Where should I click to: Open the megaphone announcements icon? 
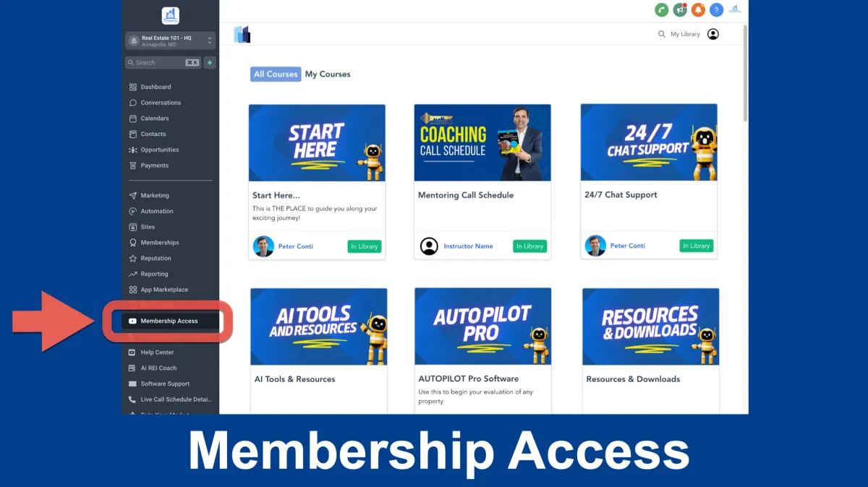(x=680, y=10)
